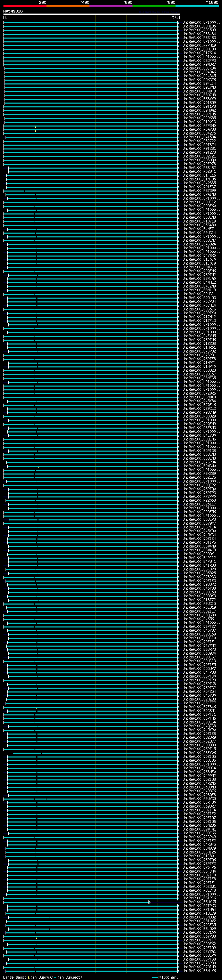Screen dimensions: 222x980
Task: Open UniRef100_C7YZA1 hit label
Action: (x=199, y=951)
